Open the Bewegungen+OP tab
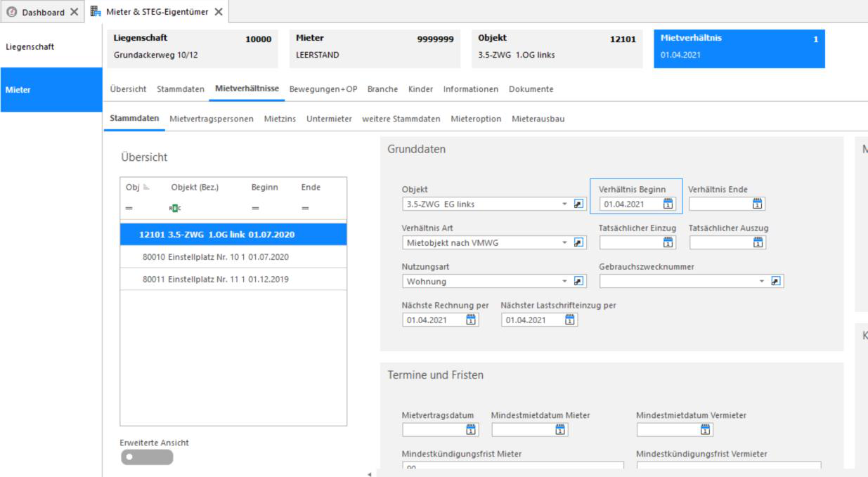Viewport: 868px width, 477px height. click(x=323, y=89)
